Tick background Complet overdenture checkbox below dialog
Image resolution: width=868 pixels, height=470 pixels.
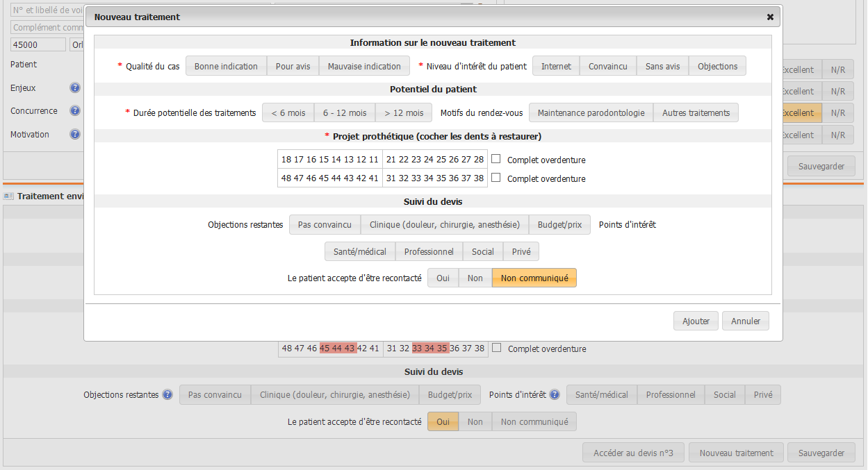click(497, 349)
